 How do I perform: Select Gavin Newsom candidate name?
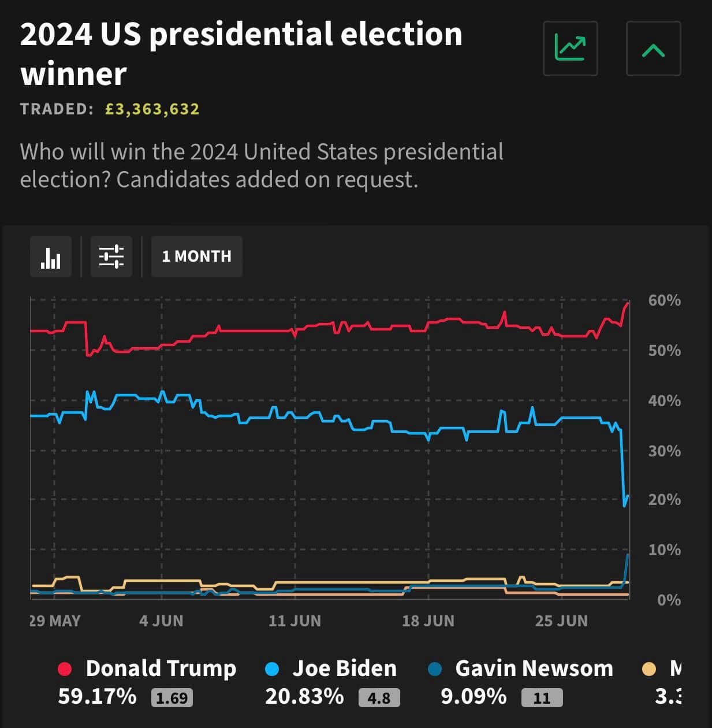click(x=534, y=668)
